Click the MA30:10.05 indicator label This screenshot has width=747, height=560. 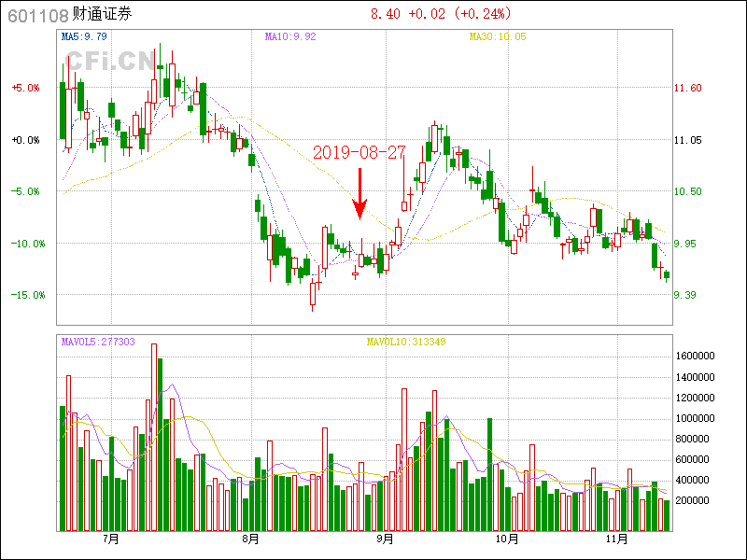[x=498, y=37]
